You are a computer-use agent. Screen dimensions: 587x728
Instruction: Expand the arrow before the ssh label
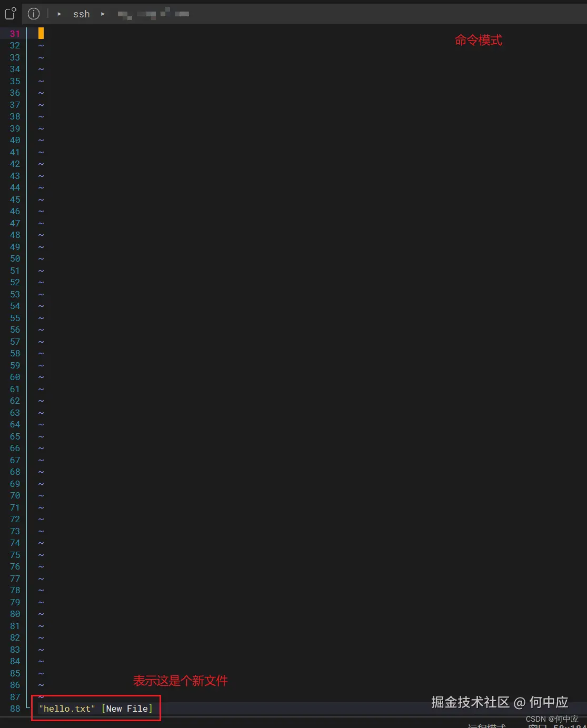click(59, 14)
